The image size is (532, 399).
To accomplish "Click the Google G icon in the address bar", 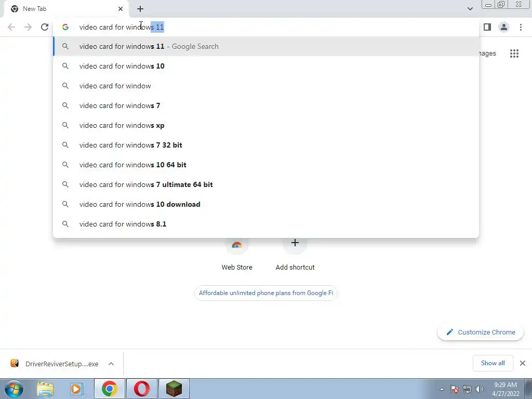I will click(65, 27).
